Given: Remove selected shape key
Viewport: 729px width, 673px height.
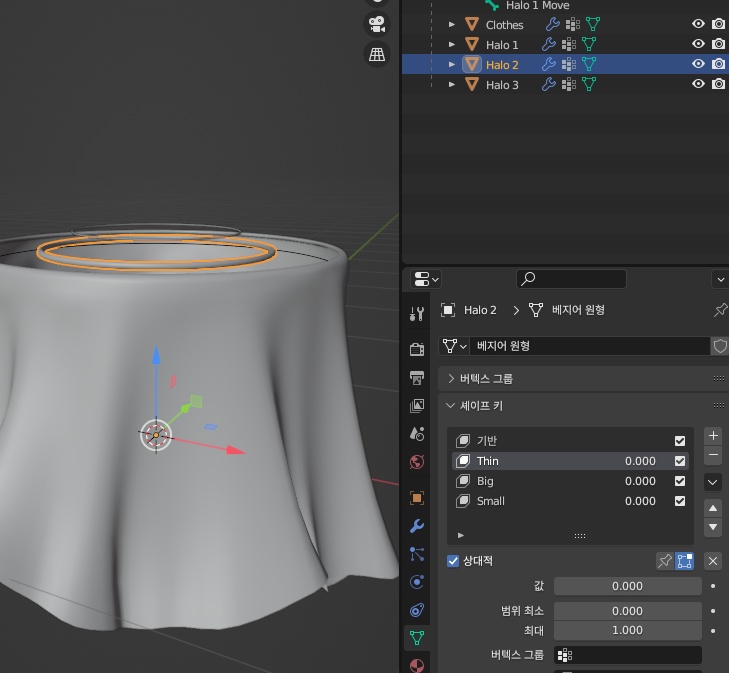Looking at the screenshot, I should tap(713, 455).
